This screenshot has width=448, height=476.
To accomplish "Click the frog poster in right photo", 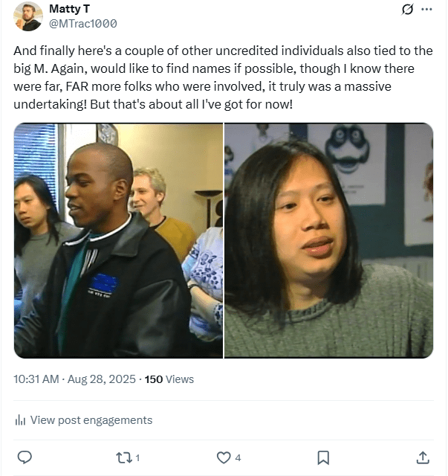I will coord(347,152).
